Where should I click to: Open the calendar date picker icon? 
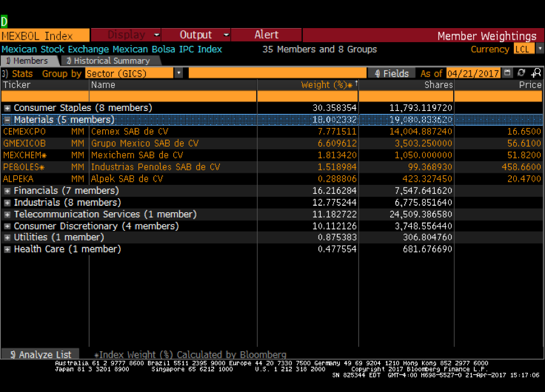tap(507, 73)
